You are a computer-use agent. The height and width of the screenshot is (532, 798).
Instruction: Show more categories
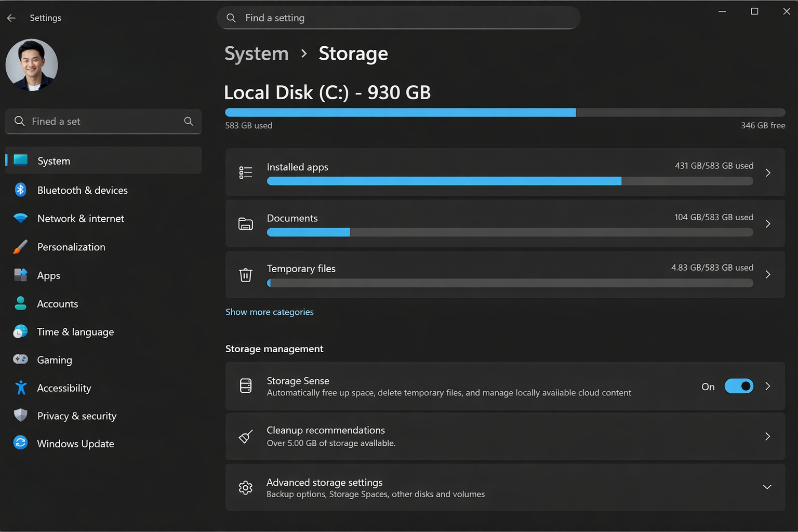tap(269, 312)
